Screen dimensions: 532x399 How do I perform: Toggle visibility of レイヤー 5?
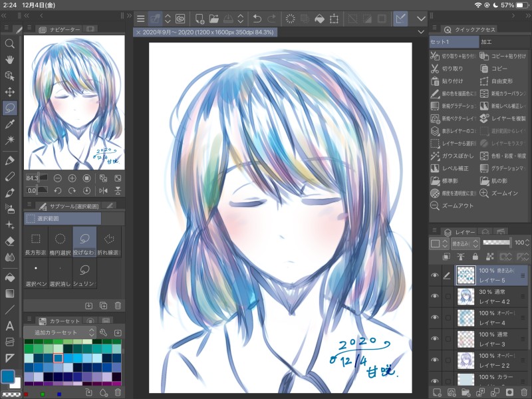(435, 275)
